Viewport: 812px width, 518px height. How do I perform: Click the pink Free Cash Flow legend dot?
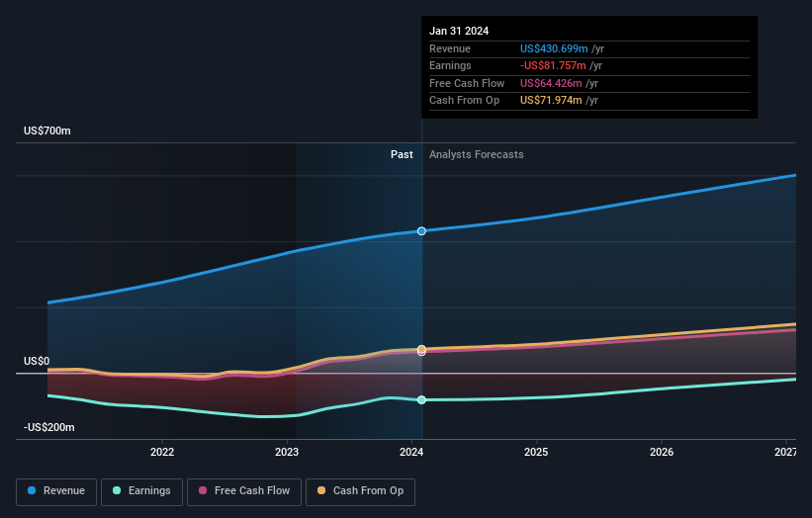pyautogui.click(x=203, y=490)
